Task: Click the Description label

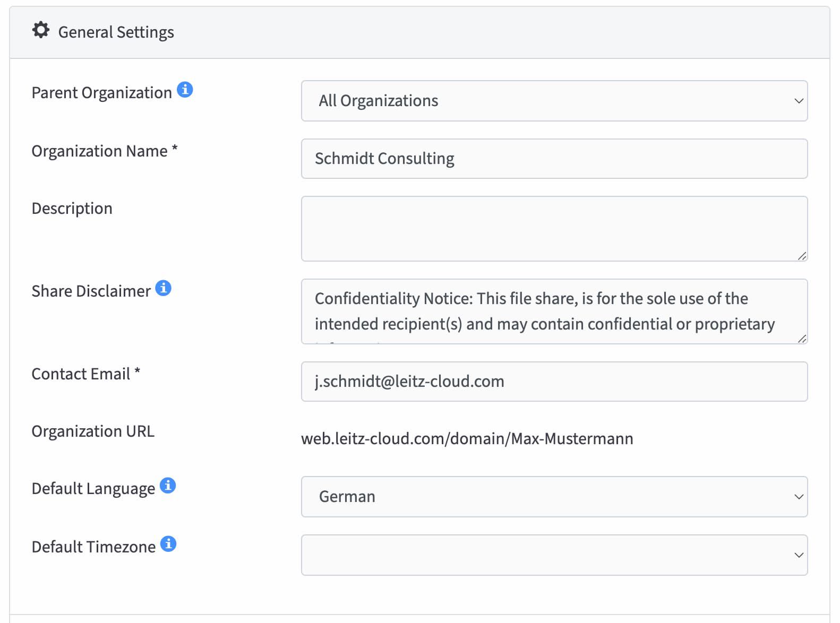Action: (72, 209)
